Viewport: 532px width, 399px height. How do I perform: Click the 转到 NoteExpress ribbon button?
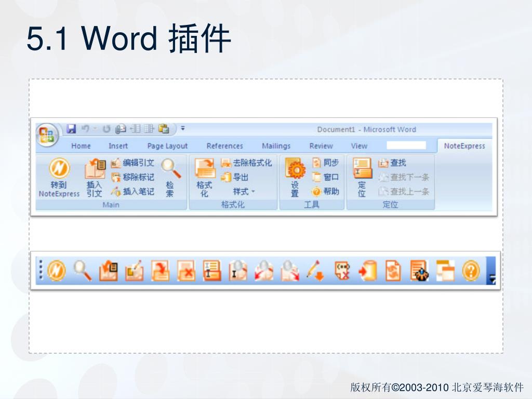(59, 178)
